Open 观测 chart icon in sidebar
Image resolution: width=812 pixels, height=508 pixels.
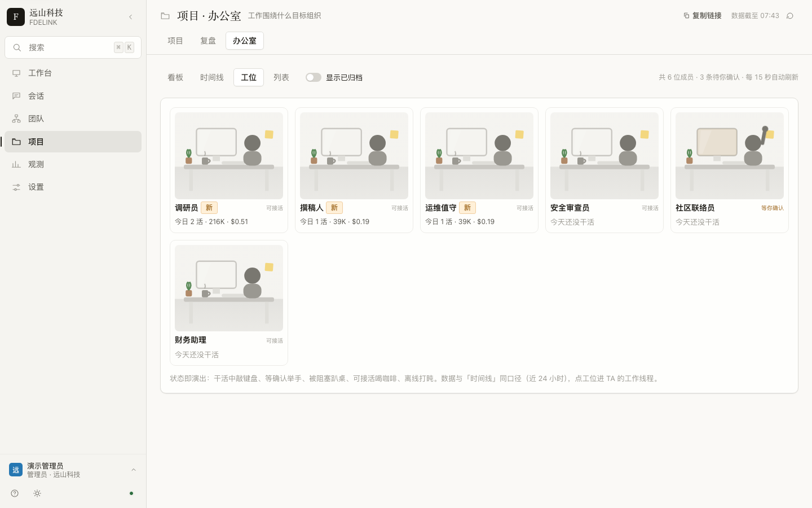pyautogui.click(x=16, y=164)
